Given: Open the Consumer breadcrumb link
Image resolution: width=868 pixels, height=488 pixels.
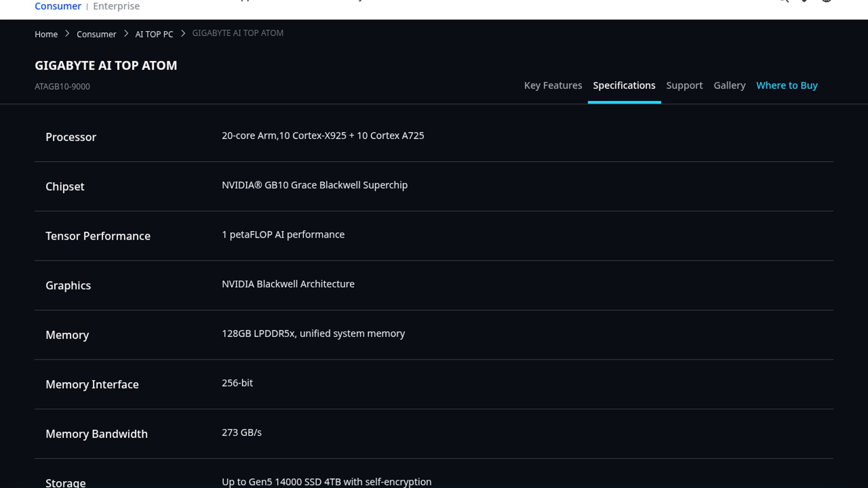Looking at the screenshot, I should click(96, 34).
